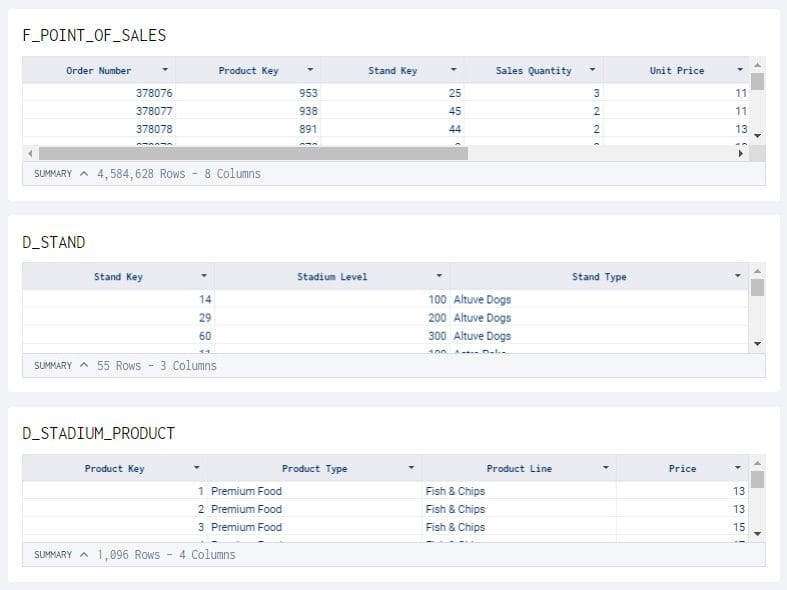The image size is (787, 590).
Task: Select price cell 15 in D_STADIUM_PRODUCT
Action: point(682,527)
